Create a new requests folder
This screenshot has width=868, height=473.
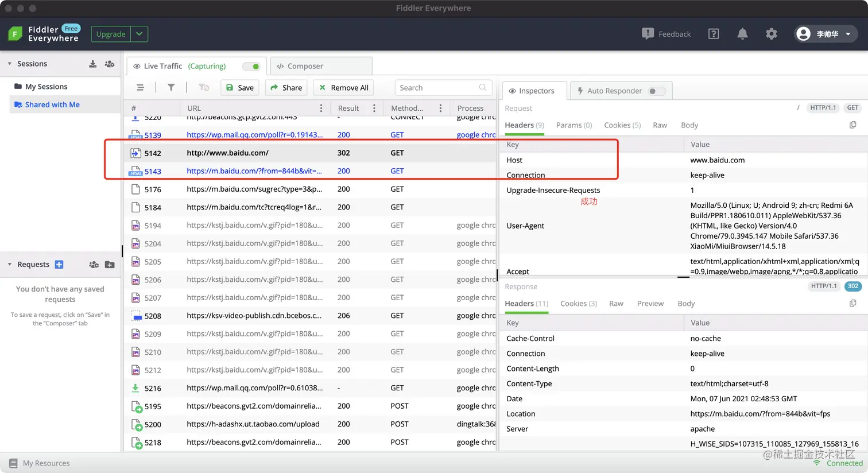(110, 265)
